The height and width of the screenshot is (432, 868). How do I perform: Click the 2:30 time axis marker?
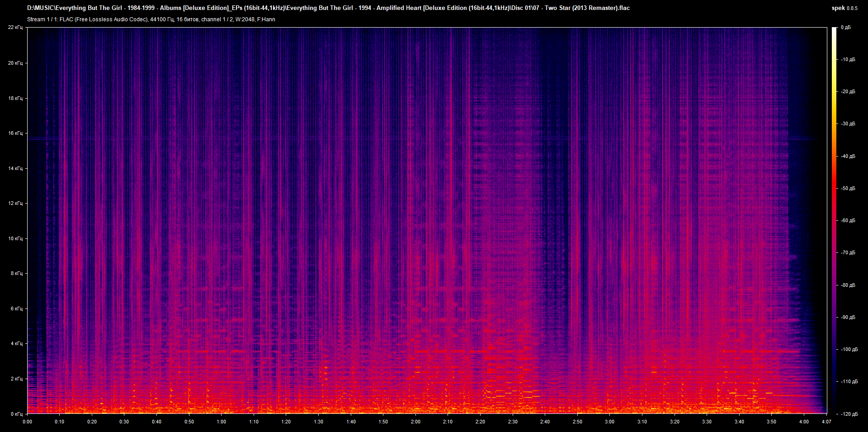tap(513, 422)
